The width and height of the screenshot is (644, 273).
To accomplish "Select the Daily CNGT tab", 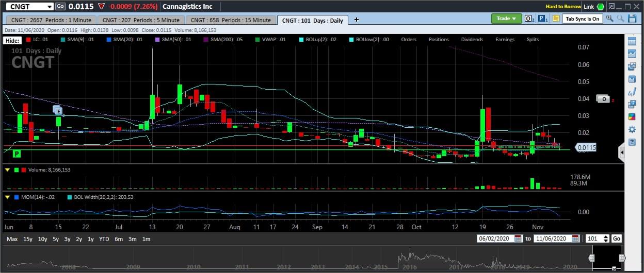I will click(313, 20).
